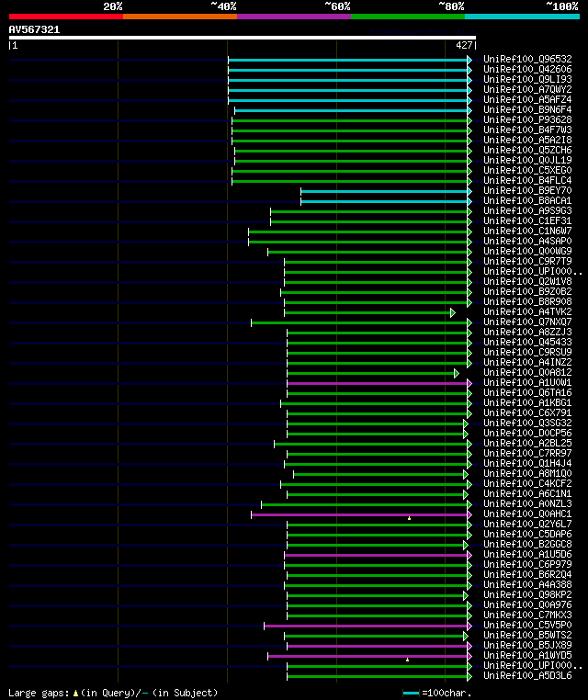This screenshot has height=700, width=588.
Task: Click the purple ~60% identity color bar
Action: pyautogui.click(x=294, y=17)
